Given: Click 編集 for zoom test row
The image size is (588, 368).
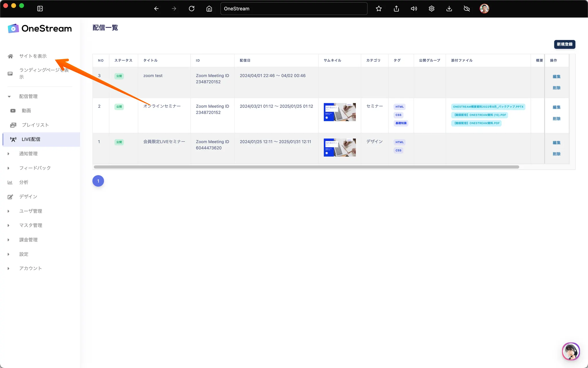Looking at the screenshot, I should tap(556, 76).
